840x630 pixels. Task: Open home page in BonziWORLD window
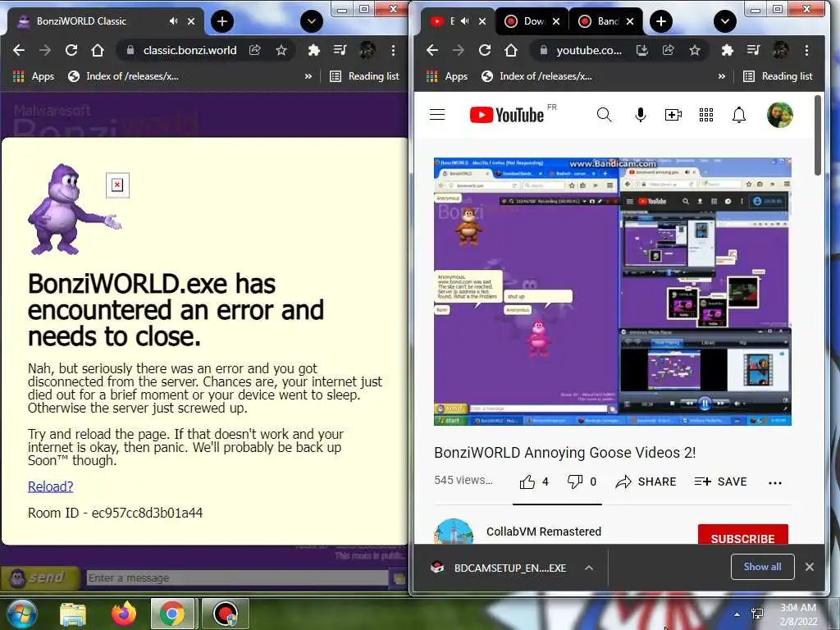point(98,50)
